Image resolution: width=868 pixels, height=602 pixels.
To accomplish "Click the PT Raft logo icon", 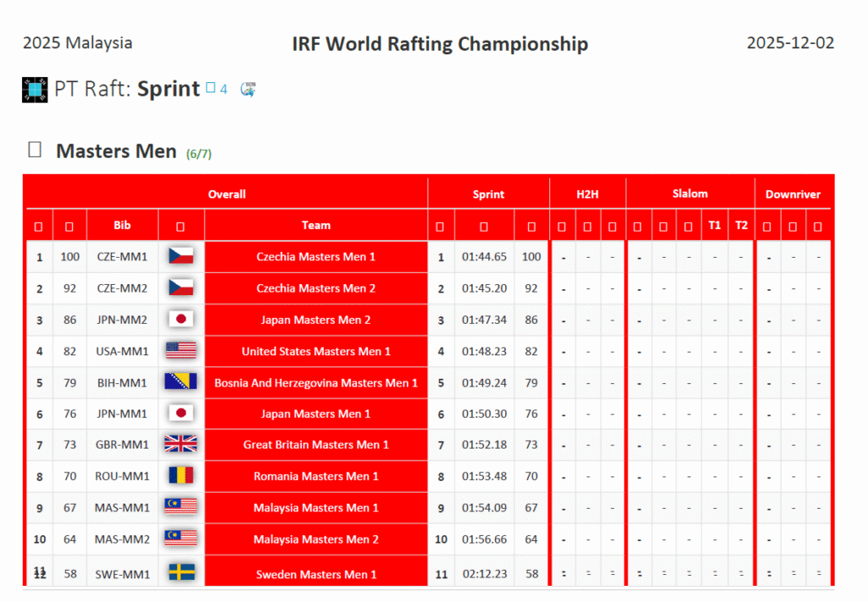I will (35, 89).
